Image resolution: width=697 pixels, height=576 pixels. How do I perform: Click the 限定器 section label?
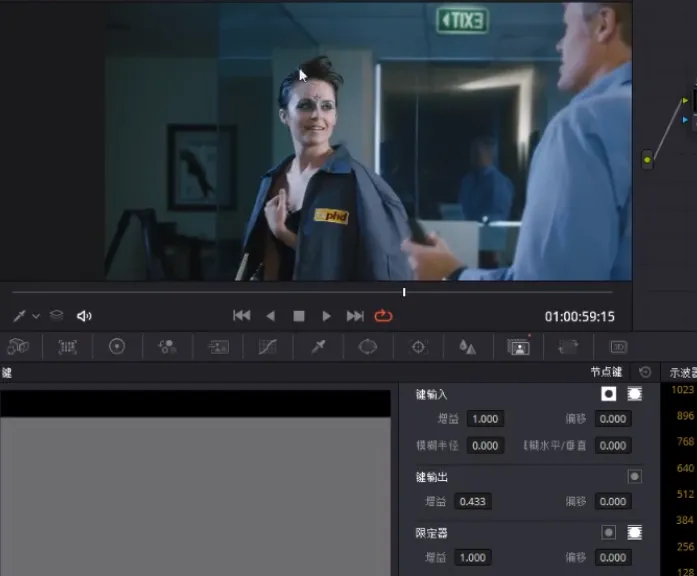point(431,533)
